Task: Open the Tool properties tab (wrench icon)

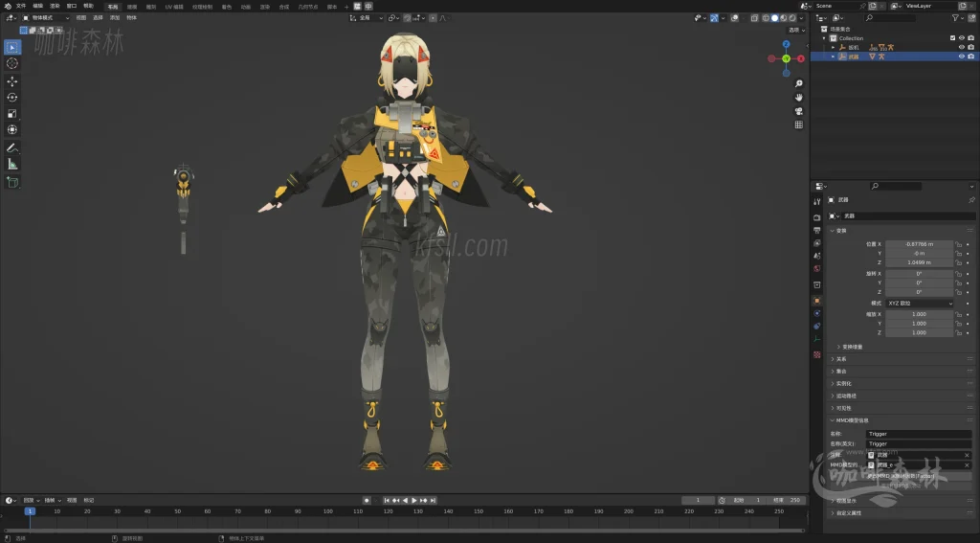Action: pyautogui.click(x=817, y=201)
